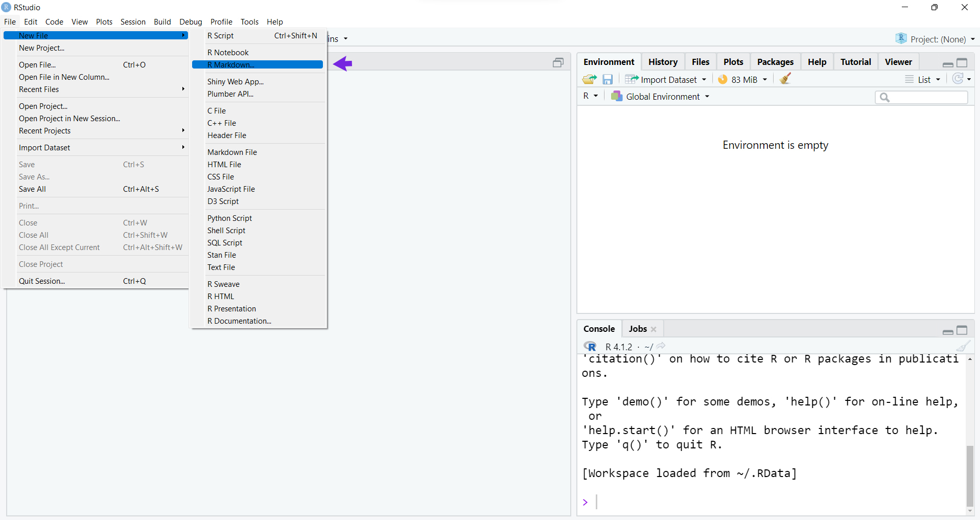Choose Text File entry
The image size is (980, 520).
[x=258, y=267]
